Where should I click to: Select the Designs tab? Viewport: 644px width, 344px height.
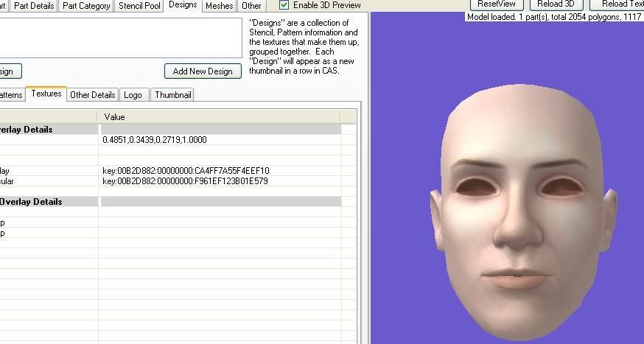(183, 5)
